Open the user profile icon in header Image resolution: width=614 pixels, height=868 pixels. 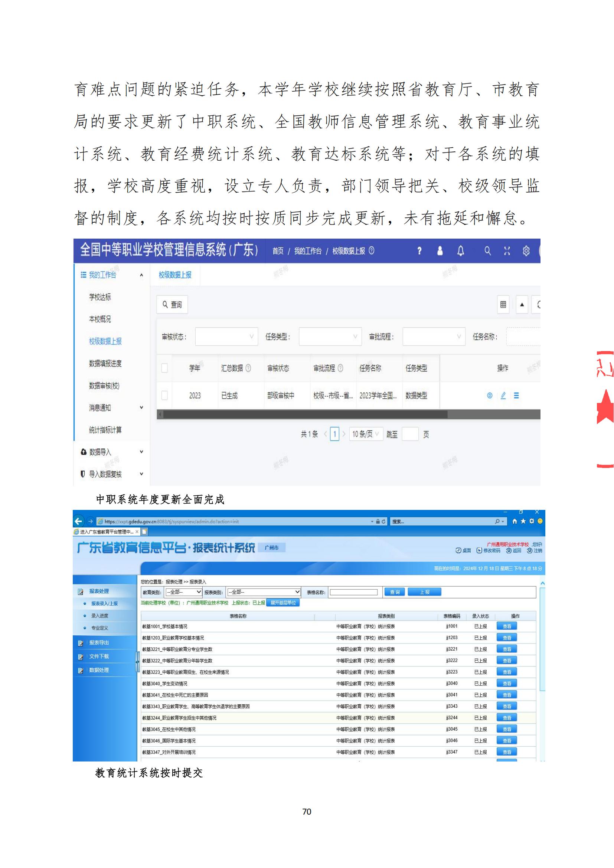(x=440, y=250)
